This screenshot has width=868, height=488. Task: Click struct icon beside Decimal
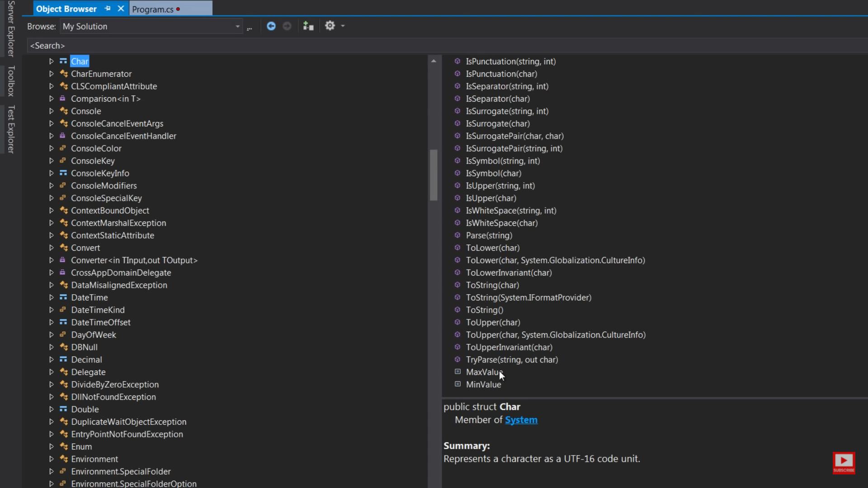63,360
